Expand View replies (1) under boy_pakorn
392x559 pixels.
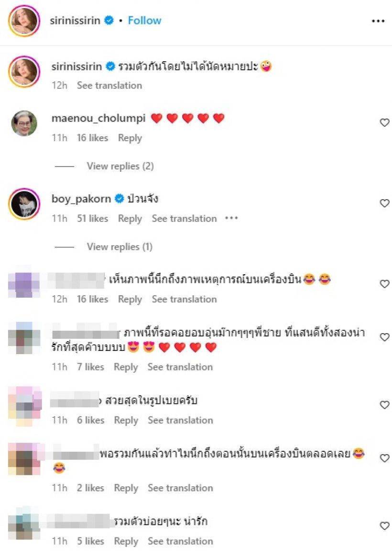click(120, 246)
